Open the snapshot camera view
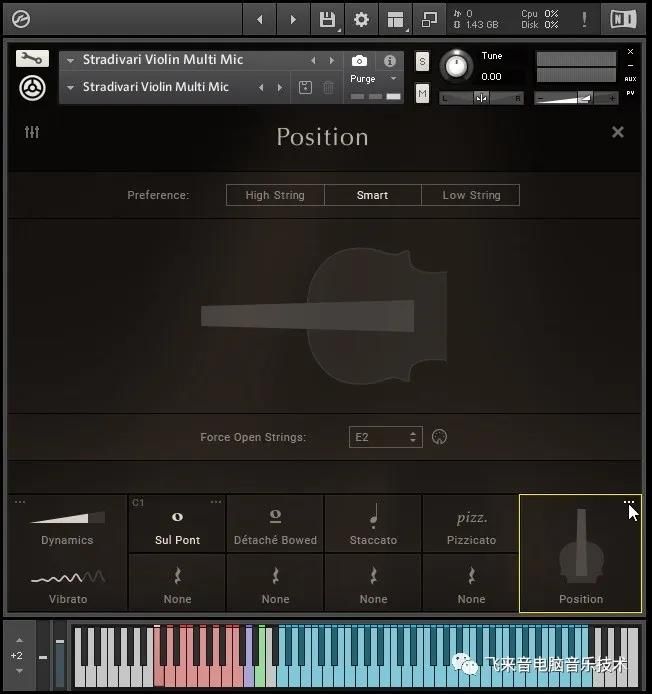652x694 pixels. (x=359, y=61)
